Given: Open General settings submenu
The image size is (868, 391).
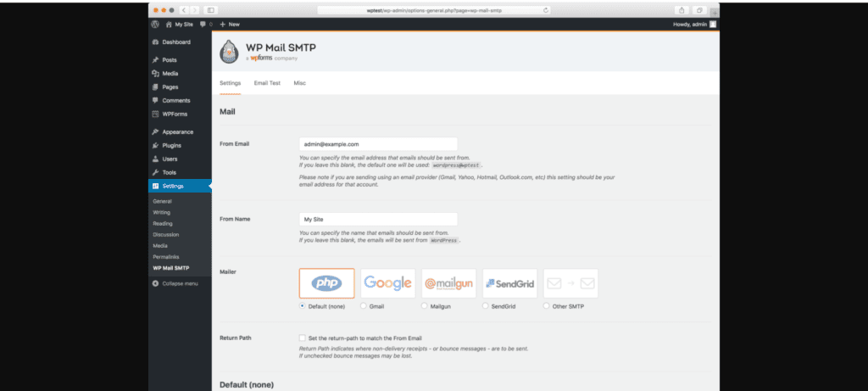Looking at the screenshot, I should [x=162, y=201].
